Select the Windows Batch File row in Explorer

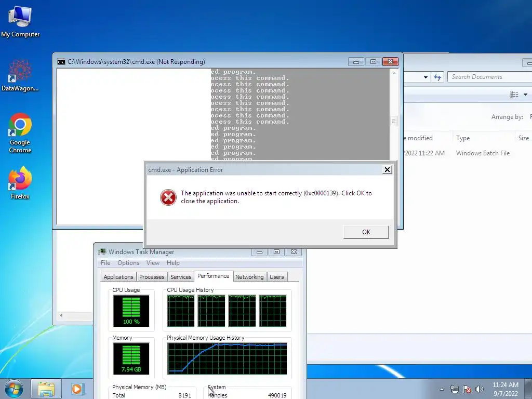468,153
